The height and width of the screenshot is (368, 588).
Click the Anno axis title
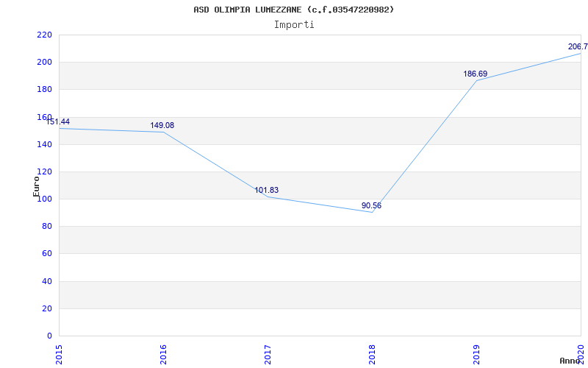(x=570, y=361)
